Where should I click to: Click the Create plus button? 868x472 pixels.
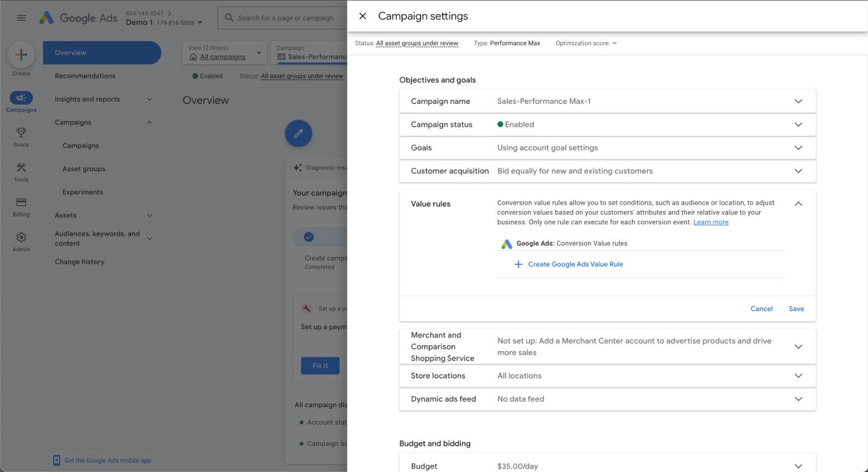pyautogui.click(x=21, y=54)
